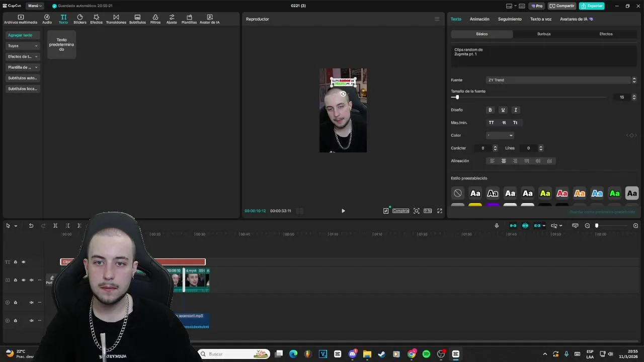644x362 pixels.
Task: Click Agregar texto in the sidebar
Action: (x=23, y=35)
